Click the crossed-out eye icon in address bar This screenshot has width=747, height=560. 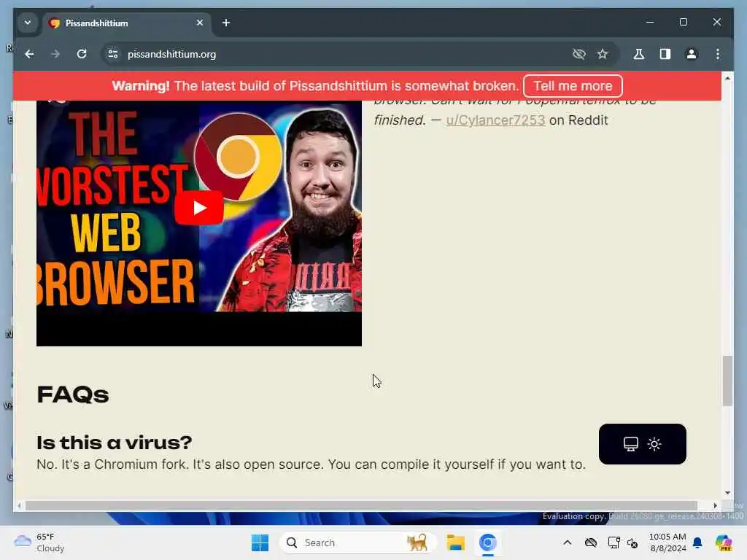(578, 54)
